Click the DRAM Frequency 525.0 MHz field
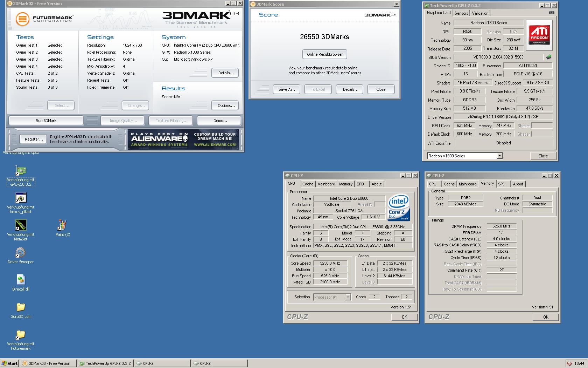588x368 pixels. click(x=502, y=226)
